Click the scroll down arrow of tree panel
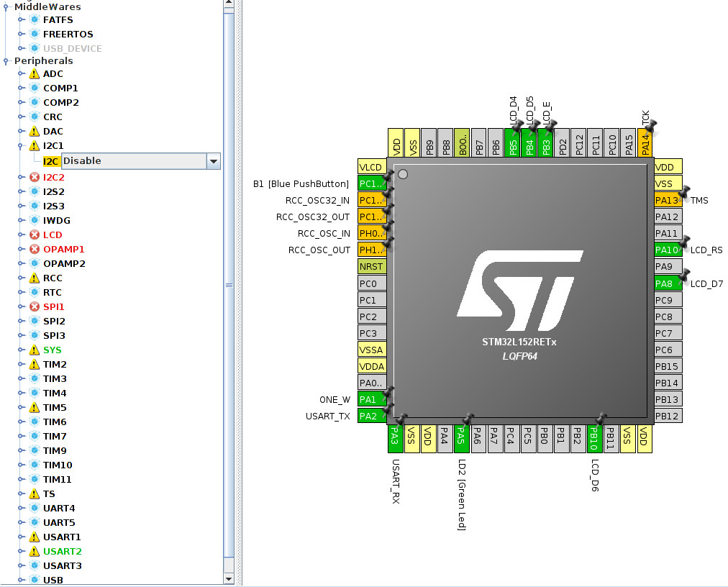This screenshot has width=728, height=587. coord(229,578)
